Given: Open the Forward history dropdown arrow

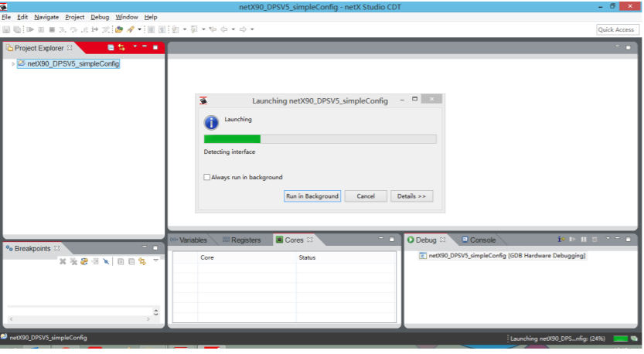Looking at the screenshot, I should coord(252,29).
